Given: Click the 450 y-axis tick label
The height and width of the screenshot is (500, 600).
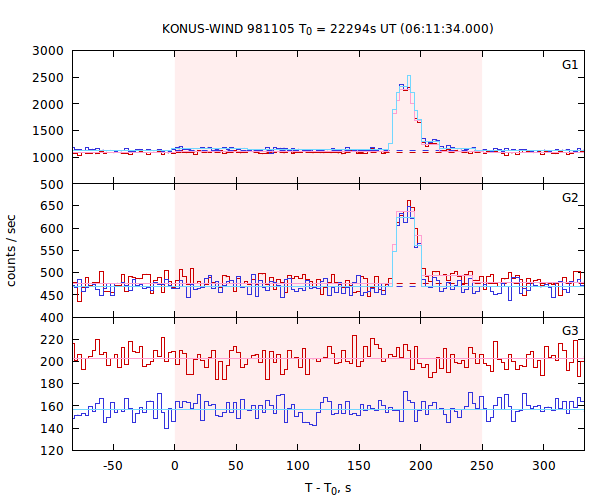Looking at the screenshot, I should tap(52, 295).
